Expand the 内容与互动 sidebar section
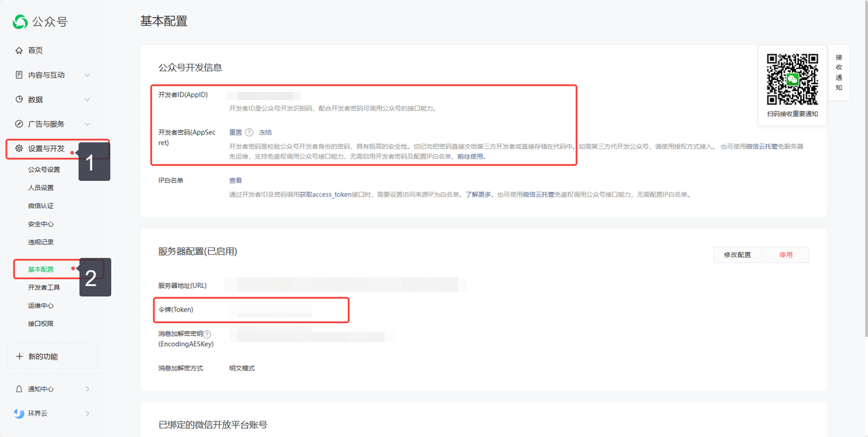 [x=87, y=75]
